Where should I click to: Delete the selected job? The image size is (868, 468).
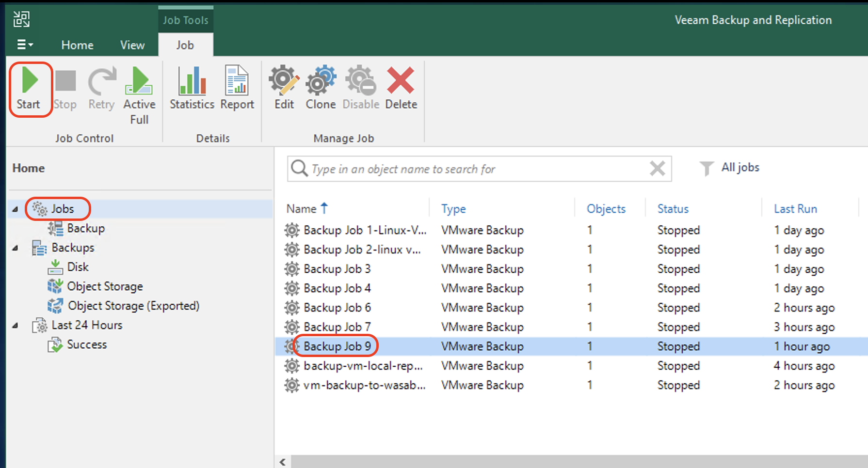point(401,89)
